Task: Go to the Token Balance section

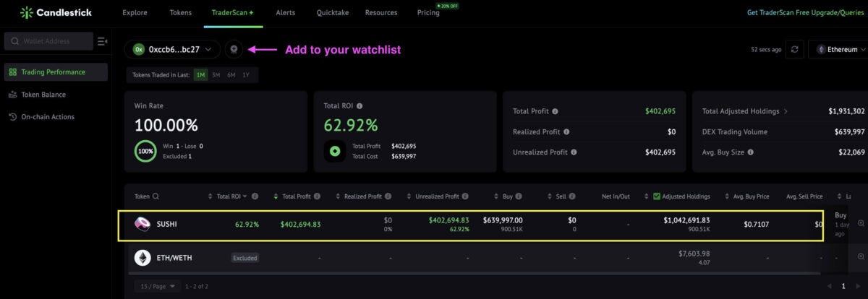Action: tap(43, 95)
